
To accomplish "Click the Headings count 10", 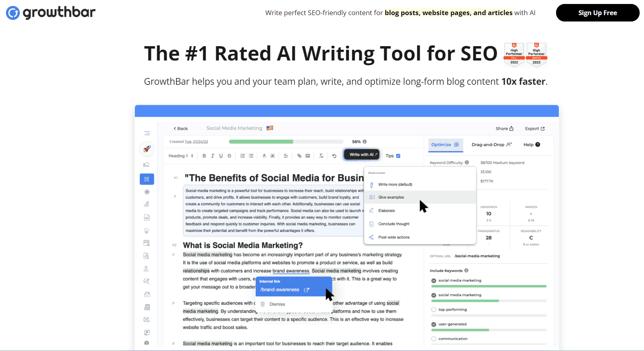I will coord(488,214).
